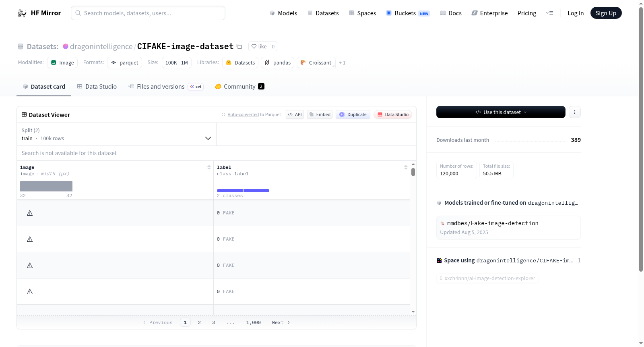Open the Datasets navigation item

pos(323,13)
